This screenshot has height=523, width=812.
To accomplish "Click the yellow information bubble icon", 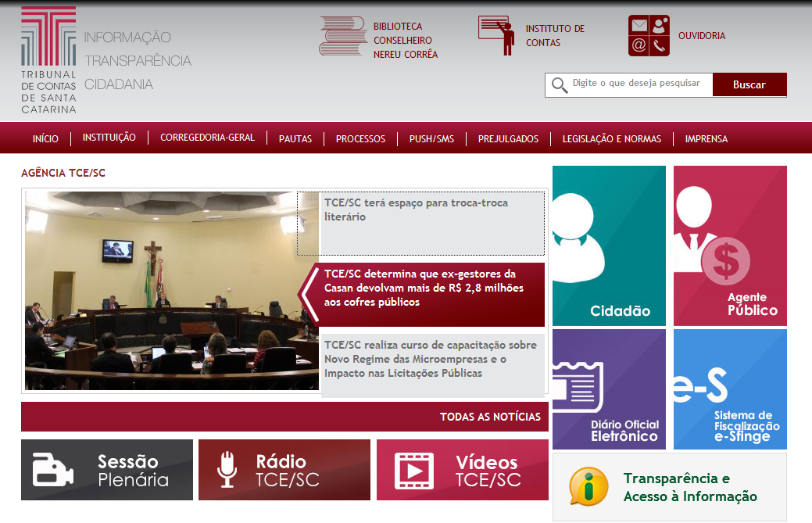I will pos(588,487).
